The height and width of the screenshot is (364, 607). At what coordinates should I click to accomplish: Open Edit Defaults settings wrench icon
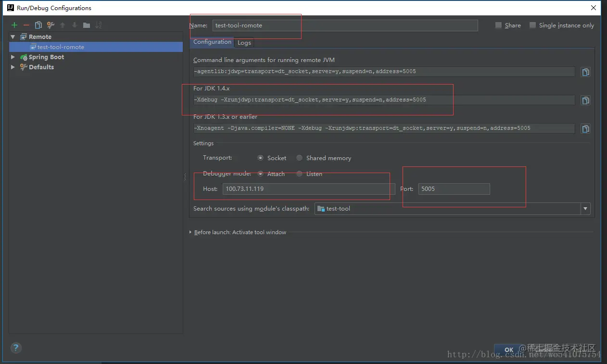(51, 25)
